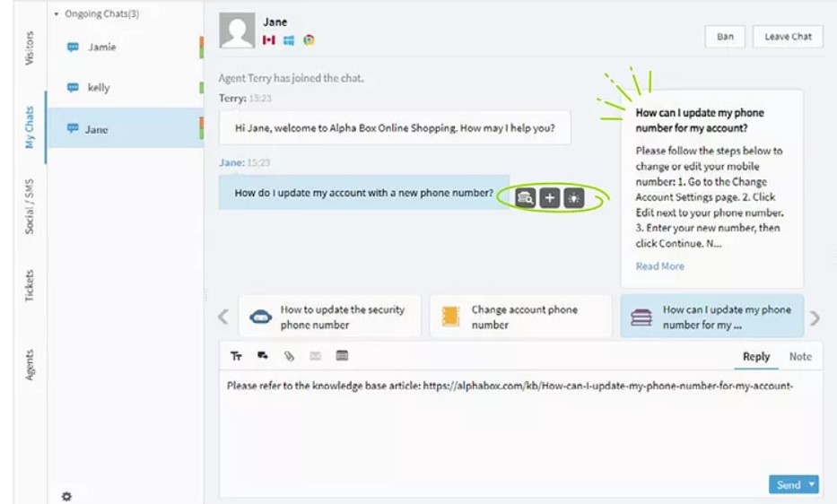Open settings via the gear icon

tap(66, 496)
